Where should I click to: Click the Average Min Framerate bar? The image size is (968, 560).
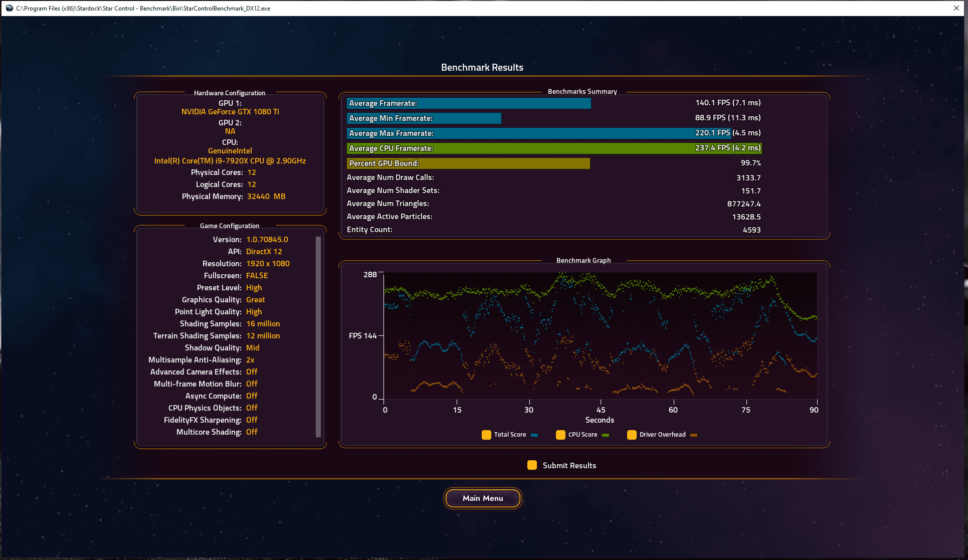pos(424,118)
